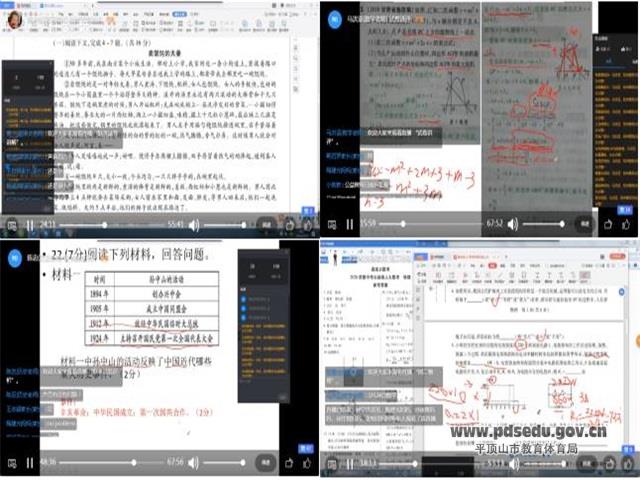Pause the top-left reading lesson video
Viewport: 640px width, 480px height.
[x=28, y=225]
